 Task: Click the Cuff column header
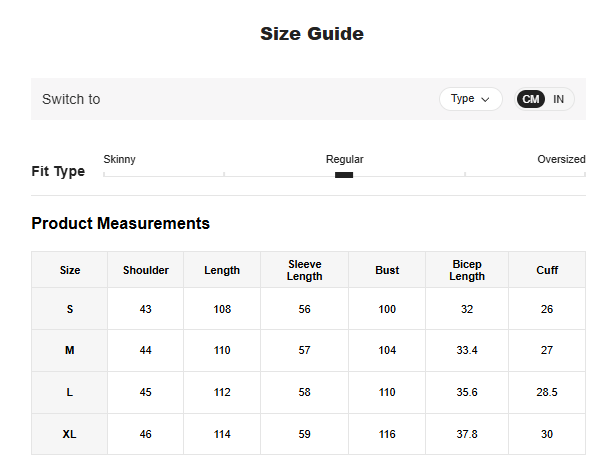(x=547, y=270)
